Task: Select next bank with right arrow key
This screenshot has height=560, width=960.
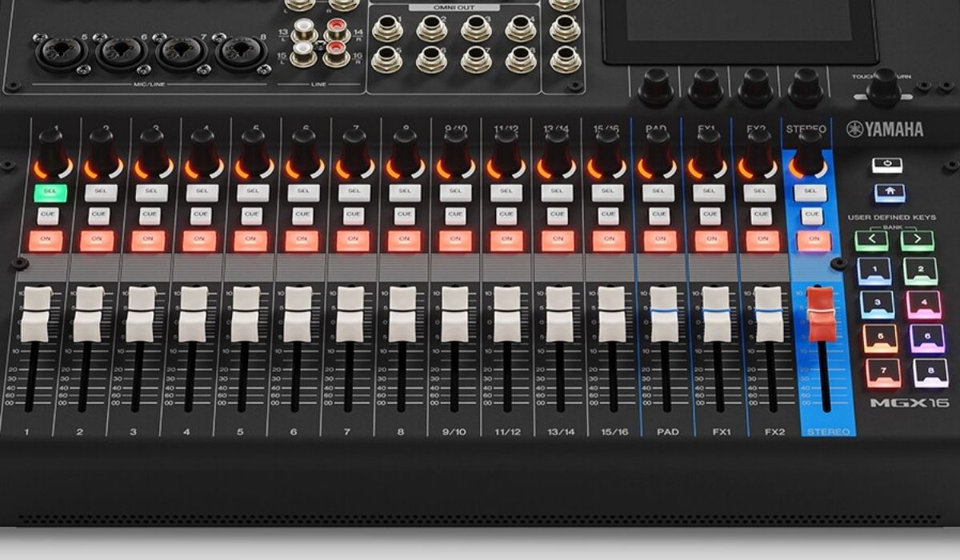Action: click(918, 240)
